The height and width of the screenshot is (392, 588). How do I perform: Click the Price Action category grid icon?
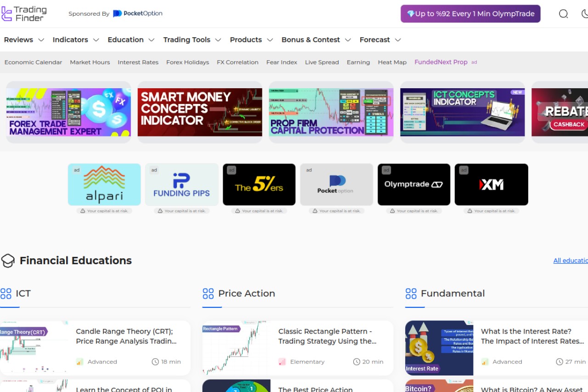click(x=208, y=293)
